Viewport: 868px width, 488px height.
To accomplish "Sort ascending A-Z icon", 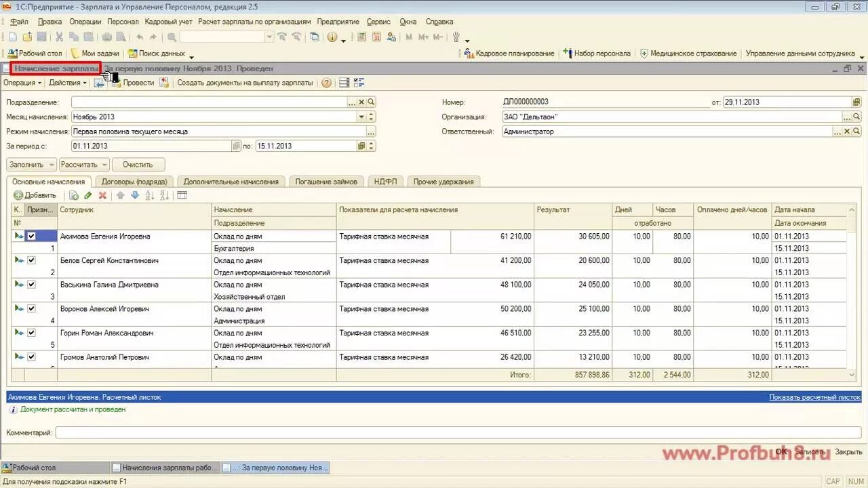I will [150, 195].
